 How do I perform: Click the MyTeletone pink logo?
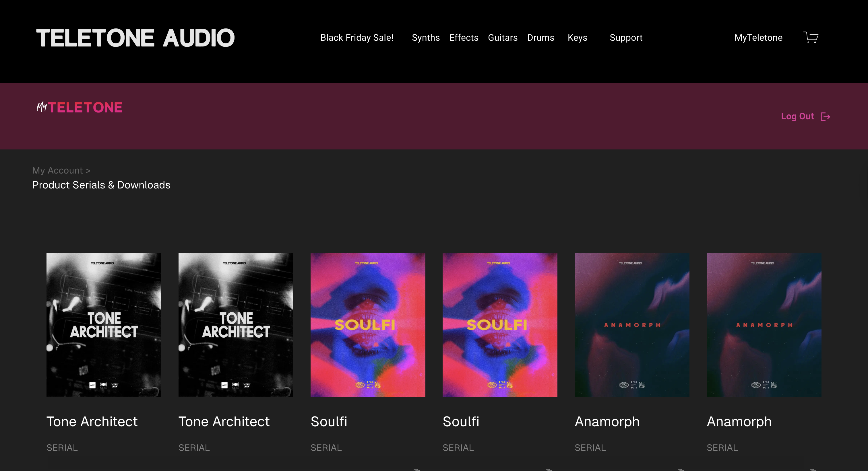pos(80,107)
